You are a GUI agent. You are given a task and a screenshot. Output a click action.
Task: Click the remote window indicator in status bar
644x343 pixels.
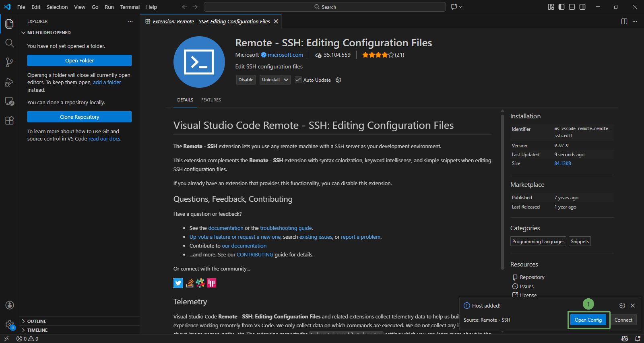click(x=6, y=339)
